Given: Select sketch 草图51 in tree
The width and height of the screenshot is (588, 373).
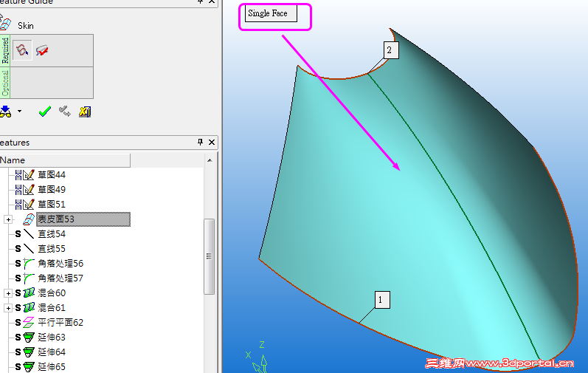Looking at the screenshot, I should point(52,205).
